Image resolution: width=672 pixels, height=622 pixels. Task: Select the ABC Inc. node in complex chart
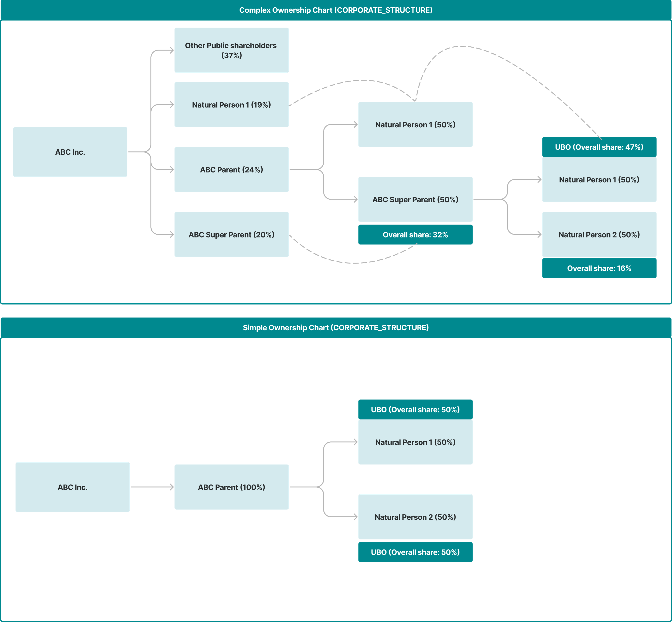tap(70, 152)
